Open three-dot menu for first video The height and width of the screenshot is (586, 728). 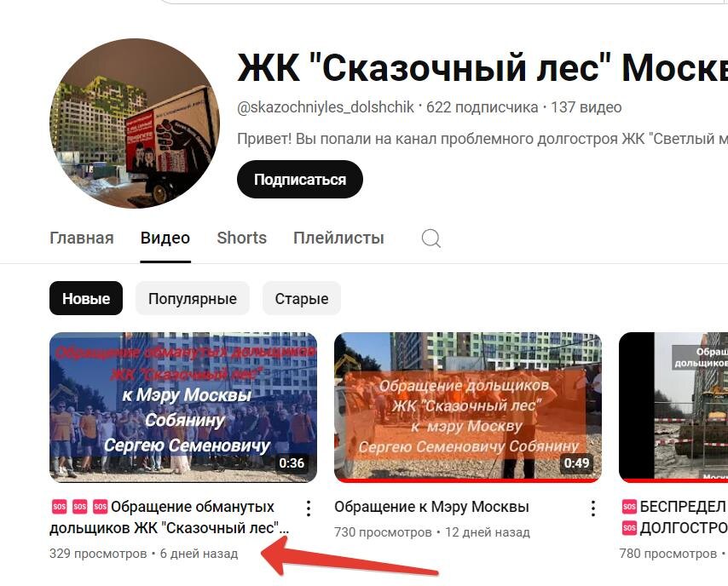309,508
